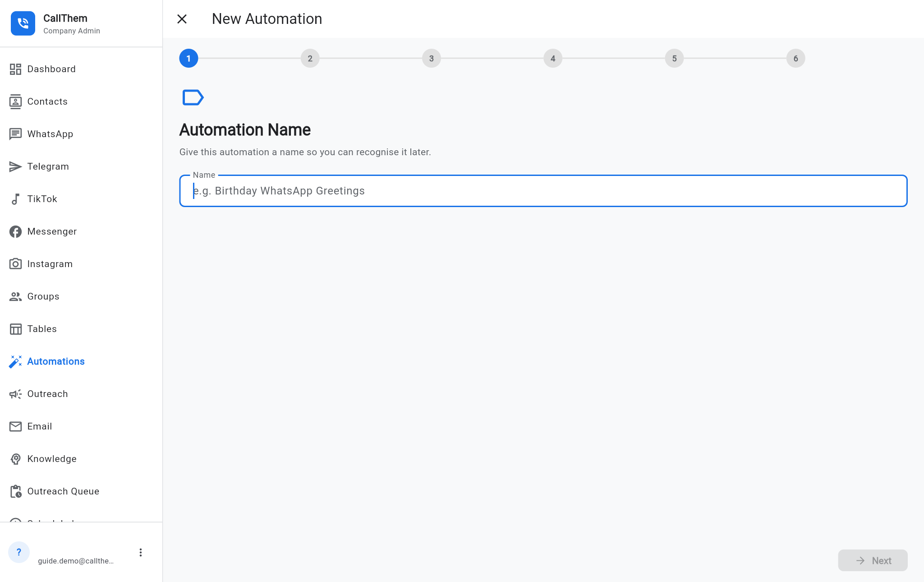Viewport: 924px width, 582px height.
Task: Click the Company Admin subtitle
Action: pyautogui.click(x=72, y=31)
